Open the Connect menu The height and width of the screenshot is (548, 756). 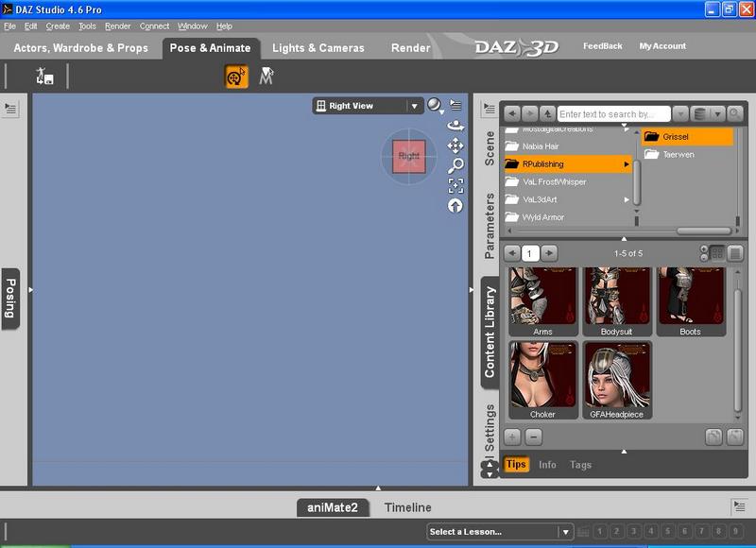[154, 26]
